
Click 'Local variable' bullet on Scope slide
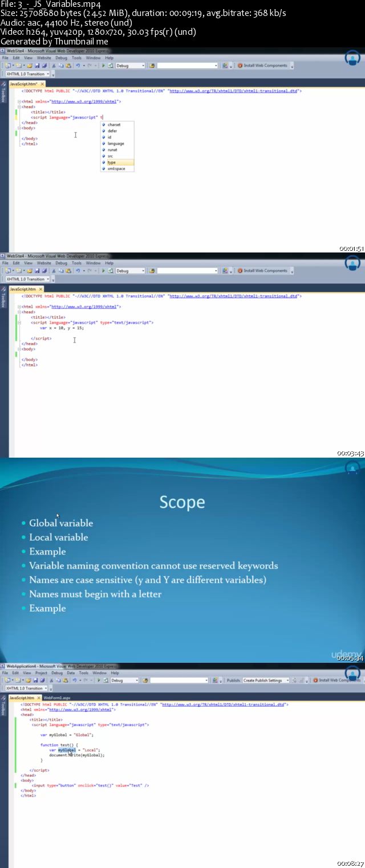tap(59, 537)
